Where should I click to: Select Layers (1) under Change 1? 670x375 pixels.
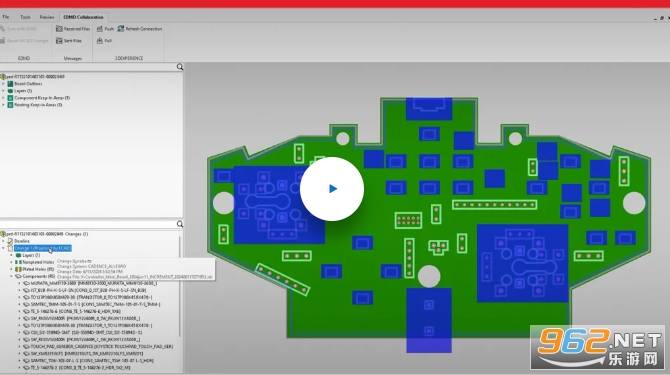point(28,255)
